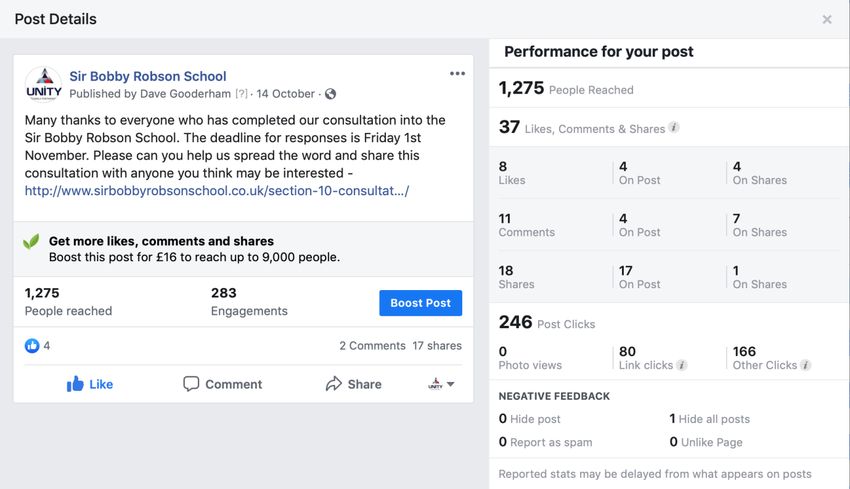Viewport: 850px width, 489px height.
Task: Click the Boost Post button
Action: [421, 303]
